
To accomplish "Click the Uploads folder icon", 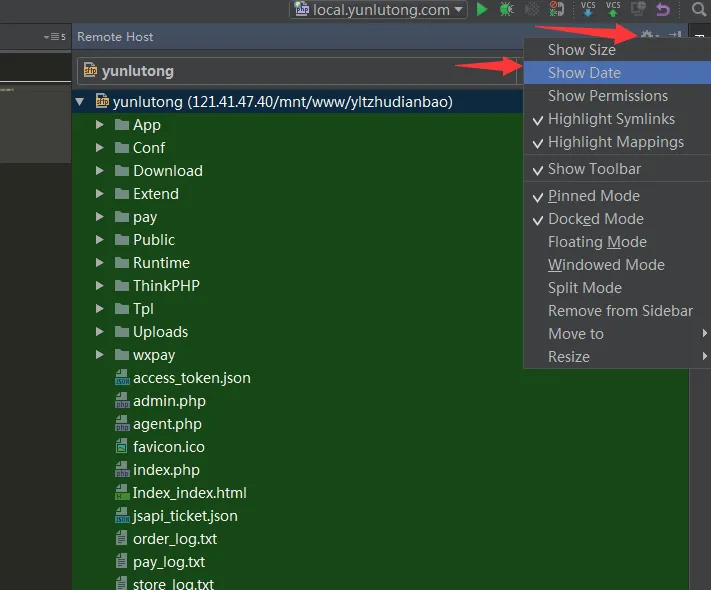I will (x=122, y=332).
